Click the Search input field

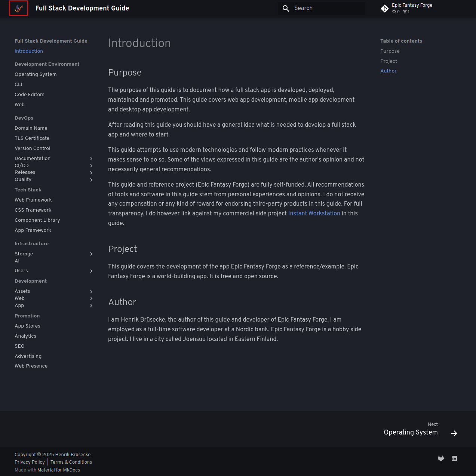tap(322, 8)
